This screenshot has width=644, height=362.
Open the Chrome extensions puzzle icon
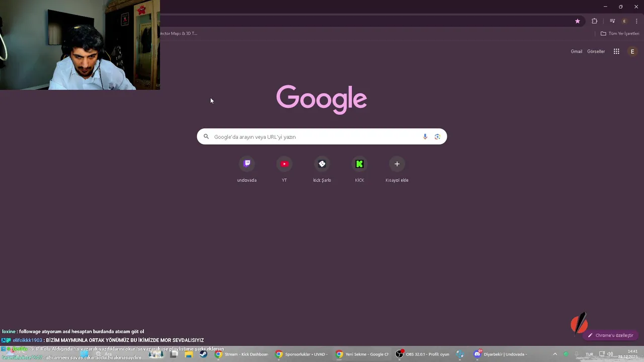595,21
